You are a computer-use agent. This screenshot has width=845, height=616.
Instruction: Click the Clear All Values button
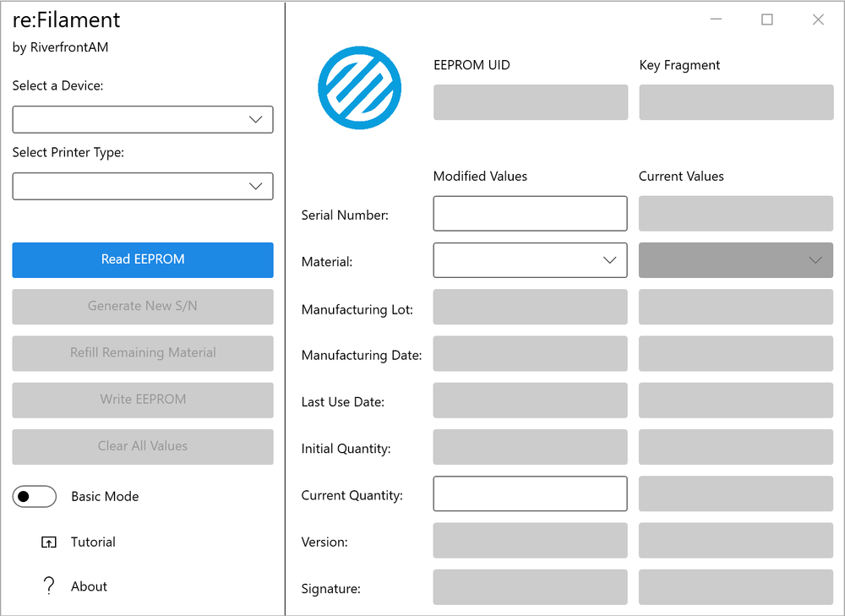point(143,446)
